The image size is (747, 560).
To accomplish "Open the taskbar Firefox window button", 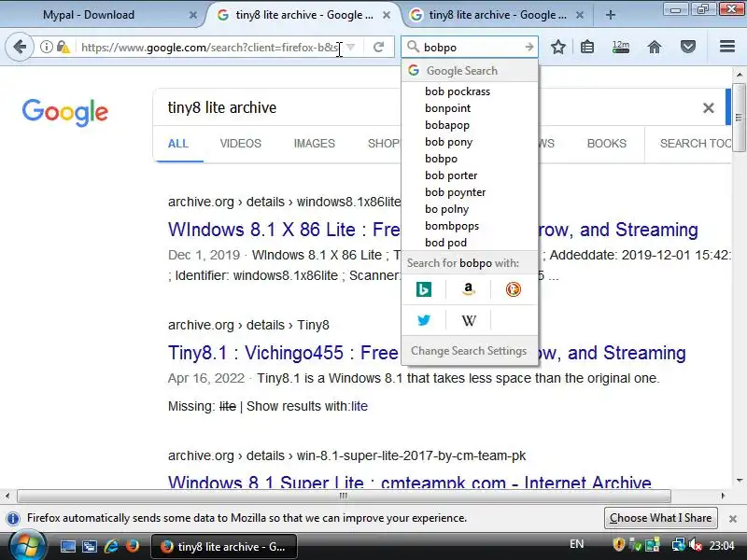I will coord(224,547).
